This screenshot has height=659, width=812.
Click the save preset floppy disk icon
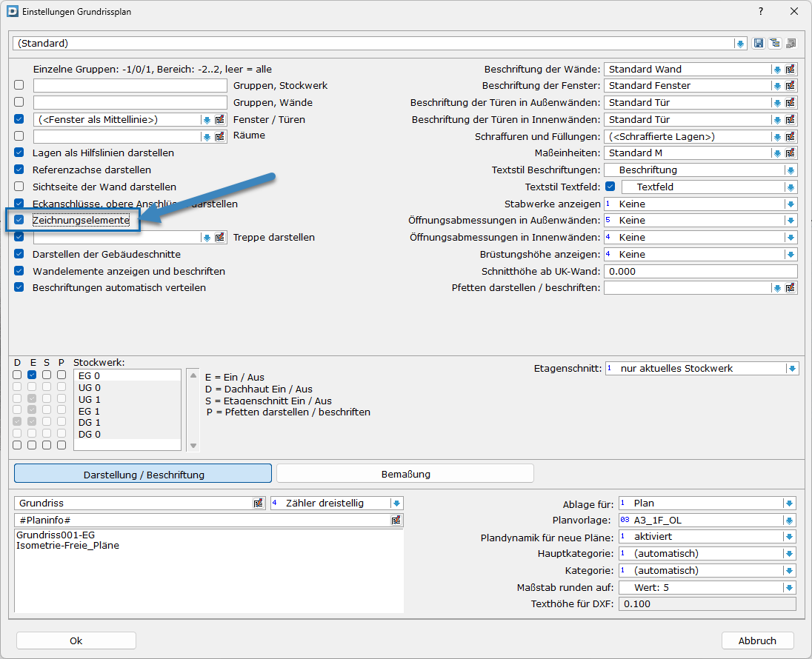pos(759,44)
